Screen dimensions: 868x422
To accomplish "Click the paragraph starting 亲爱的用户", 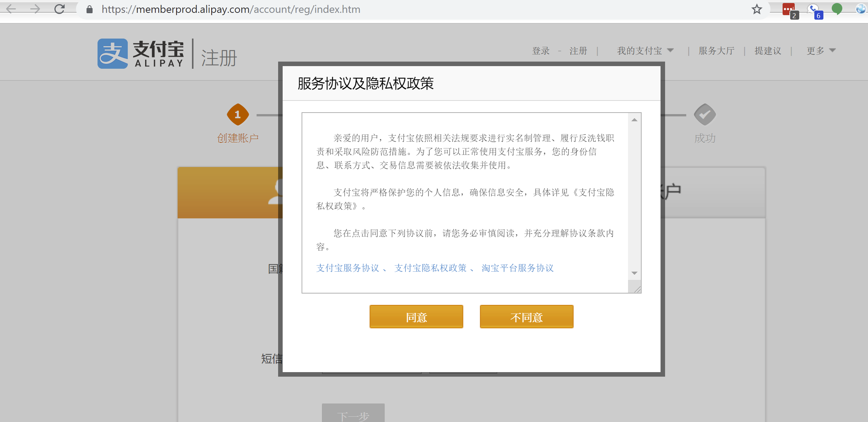I will click(x=466, y=151).
